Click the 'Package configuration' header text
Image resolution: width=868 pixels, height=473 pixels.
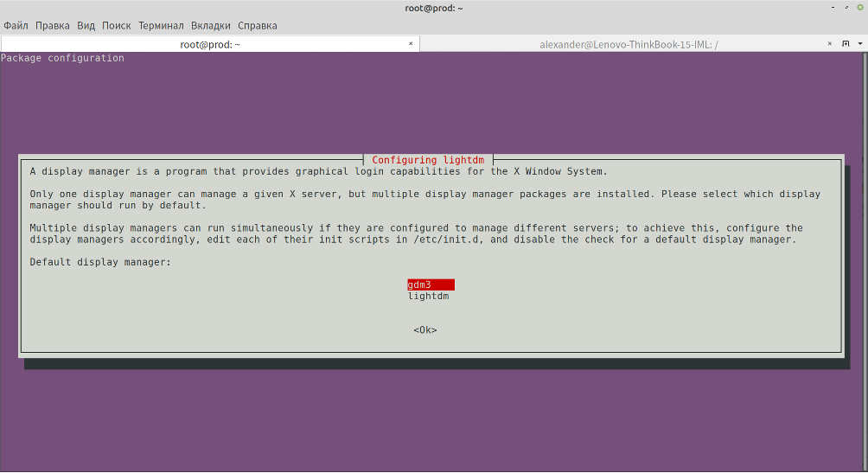click(62, 58)
